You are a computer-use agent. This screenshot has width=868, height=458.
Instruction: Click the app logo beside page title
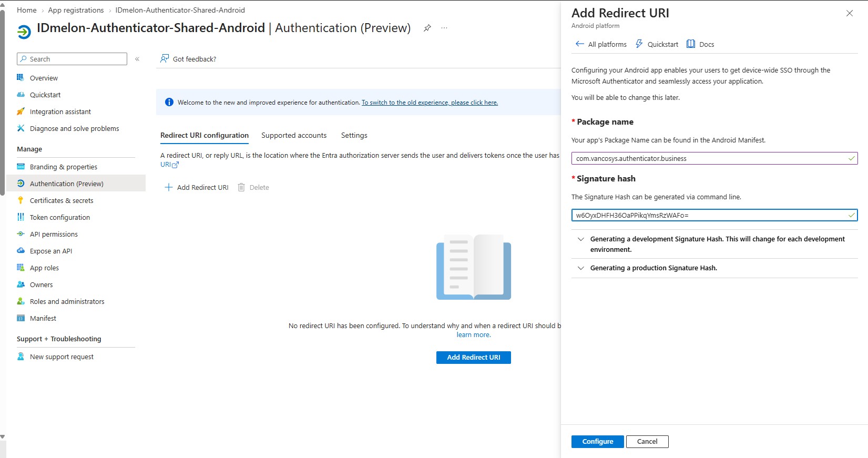(x=24, y=32)
